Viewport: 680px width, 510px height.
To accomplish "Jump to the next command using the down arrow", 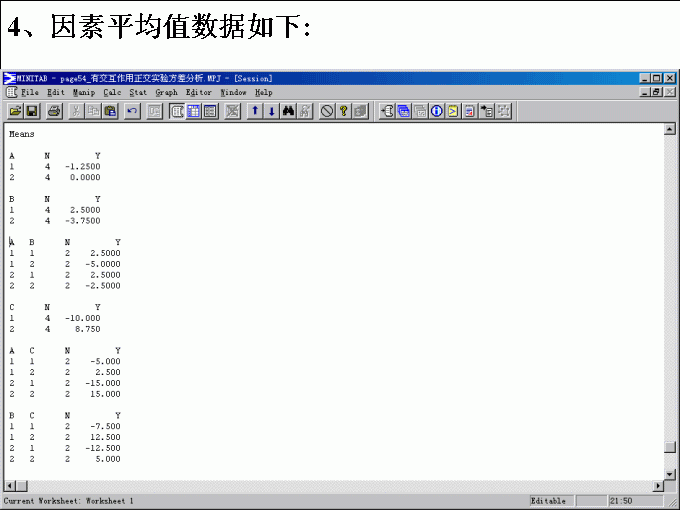I will coord(271,111).
